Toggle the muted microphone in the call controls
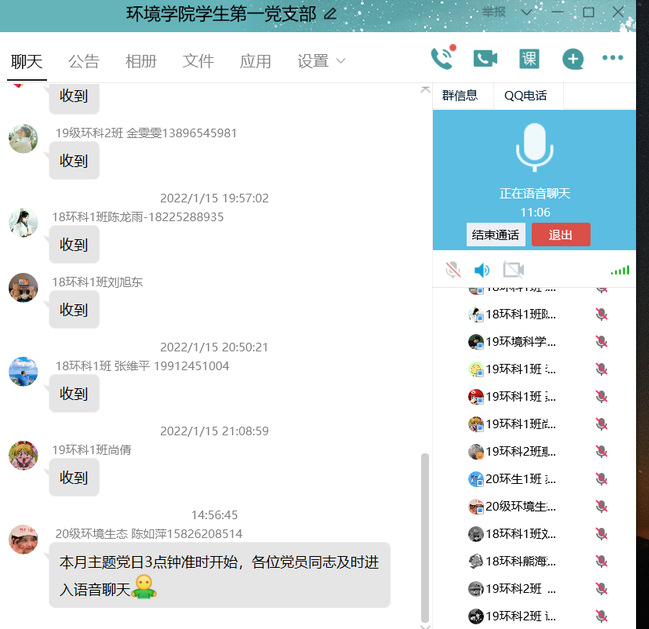The image size is (649, 629). [453, 270]
